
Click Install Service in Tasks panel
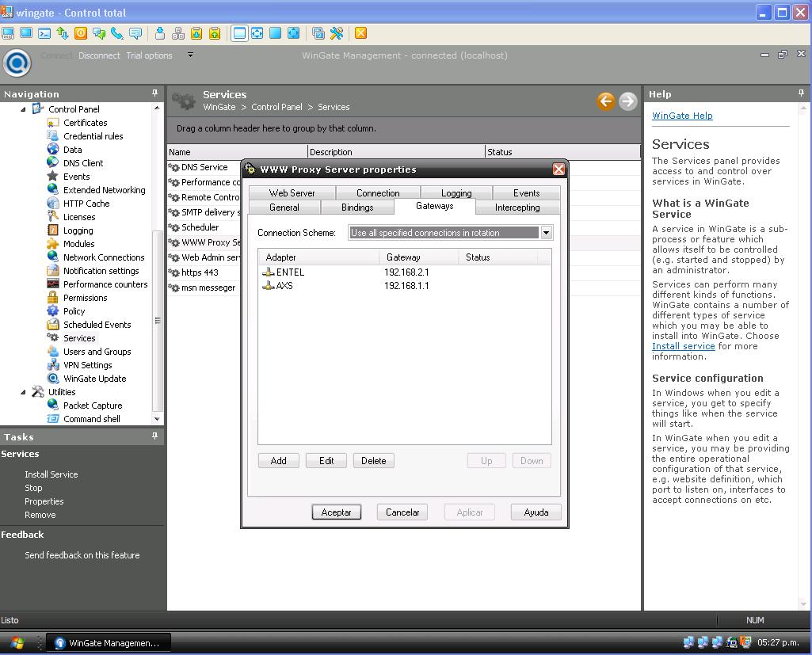51,474
